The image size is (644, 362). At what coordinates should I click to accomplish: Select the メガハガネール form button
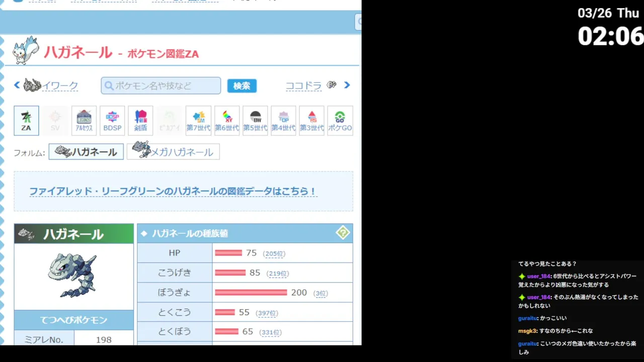[173, 151]
